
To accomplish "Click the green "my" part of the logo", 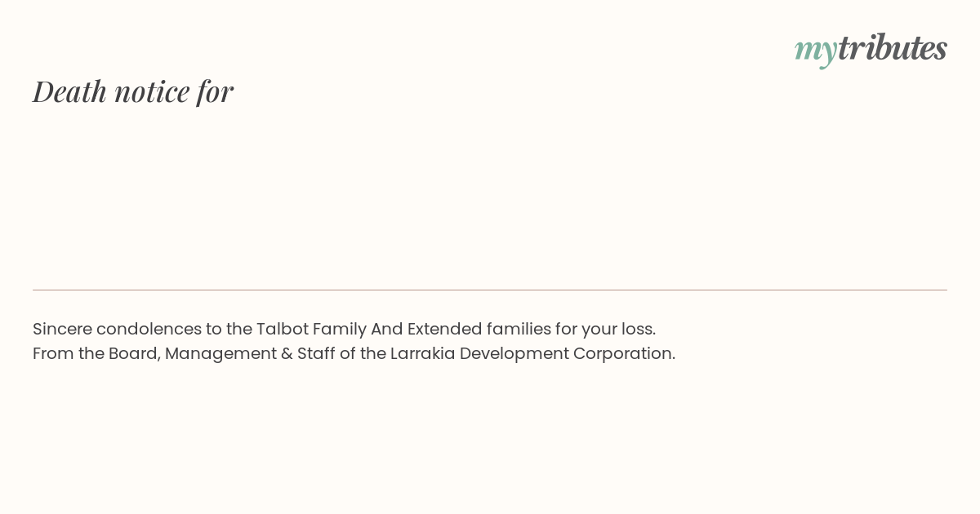I will pos(815,50).
